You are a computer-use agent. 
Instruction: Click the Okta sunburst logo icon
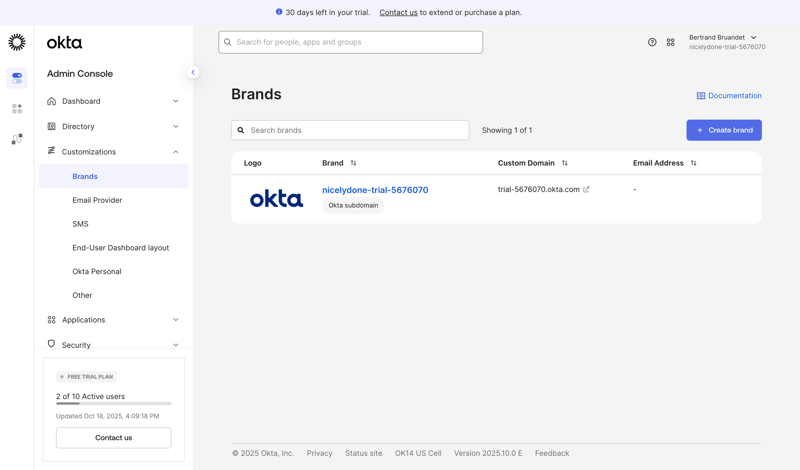click(17, 42)
